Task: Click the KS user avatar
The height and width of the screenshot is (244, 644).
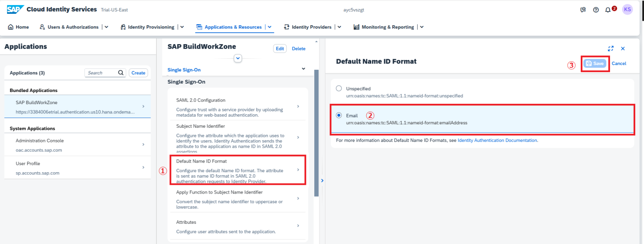Action: coord(627,9)
